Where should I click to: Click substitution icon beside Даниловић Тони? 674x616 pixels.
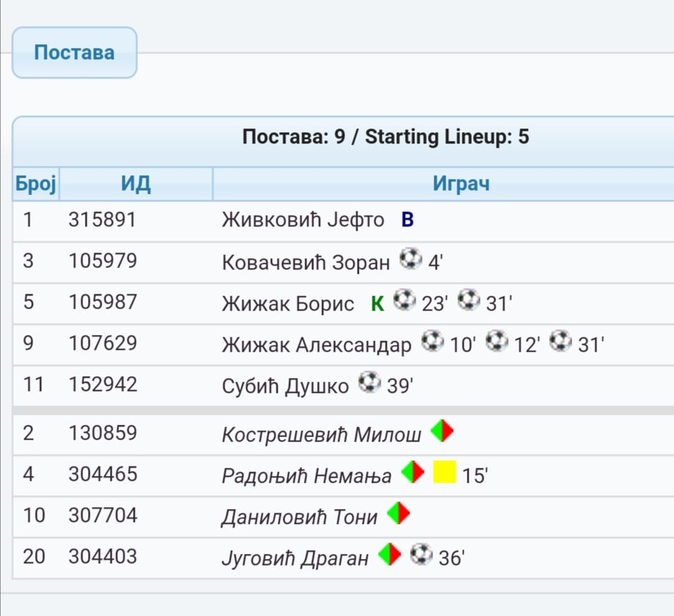pyautogui.click(x=399, y=513)
